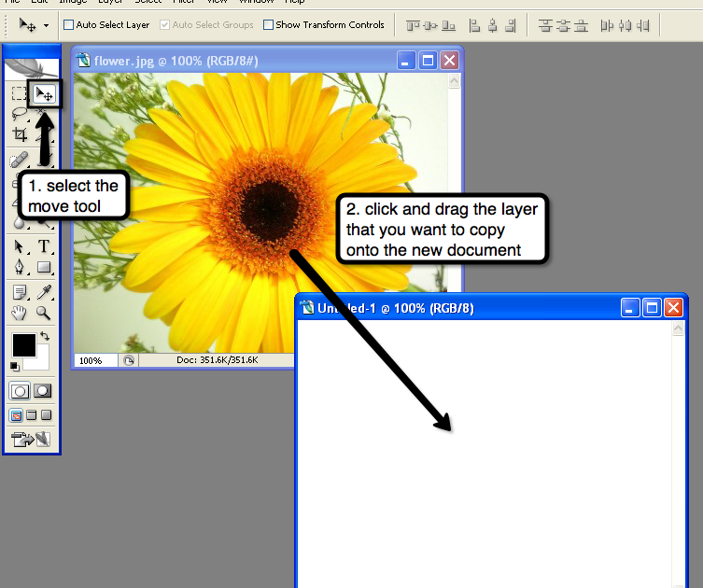Click align vertical centers icon
703x588 pixels.
[x=430, y=25]
